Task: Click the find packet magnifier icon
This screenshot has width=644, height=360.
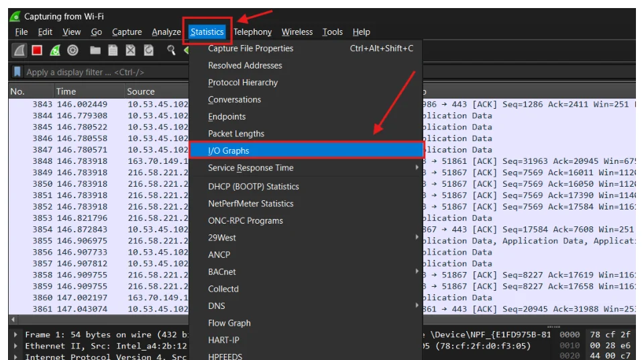Action: 171,50
